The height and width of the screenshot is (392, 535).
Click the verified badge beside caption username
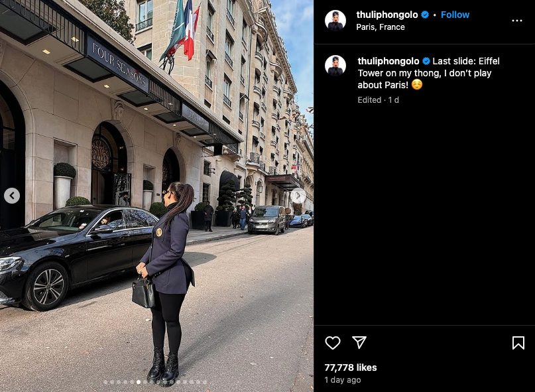coord(426,61)
